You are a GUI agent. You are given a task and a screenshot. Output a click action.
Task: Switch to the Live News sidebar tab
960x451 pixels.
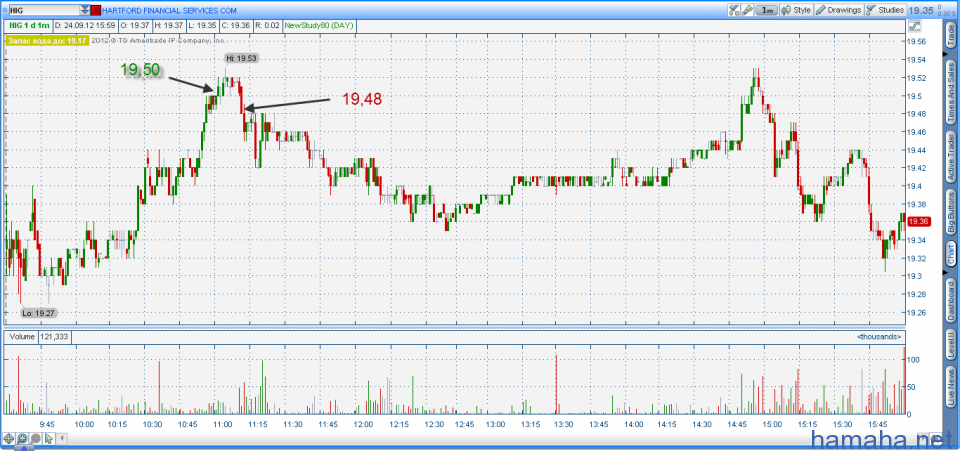click(951, 387)
